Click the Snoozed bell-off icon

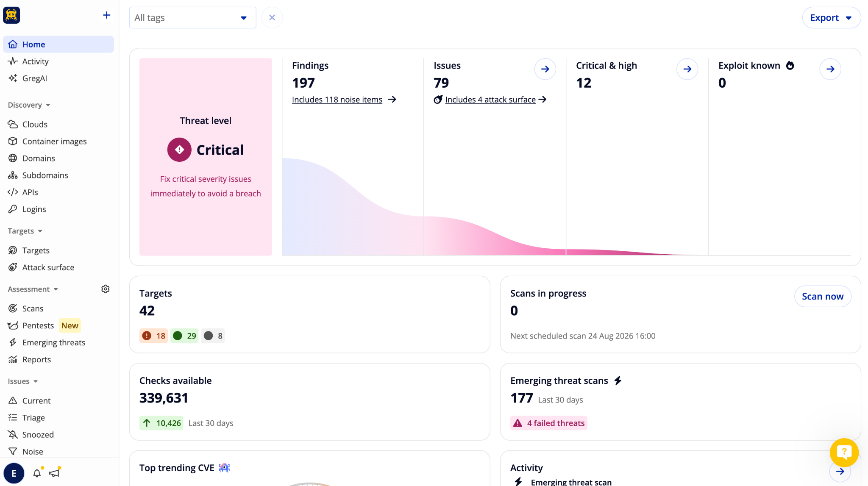pyautogui.click(x=13, y=434)
